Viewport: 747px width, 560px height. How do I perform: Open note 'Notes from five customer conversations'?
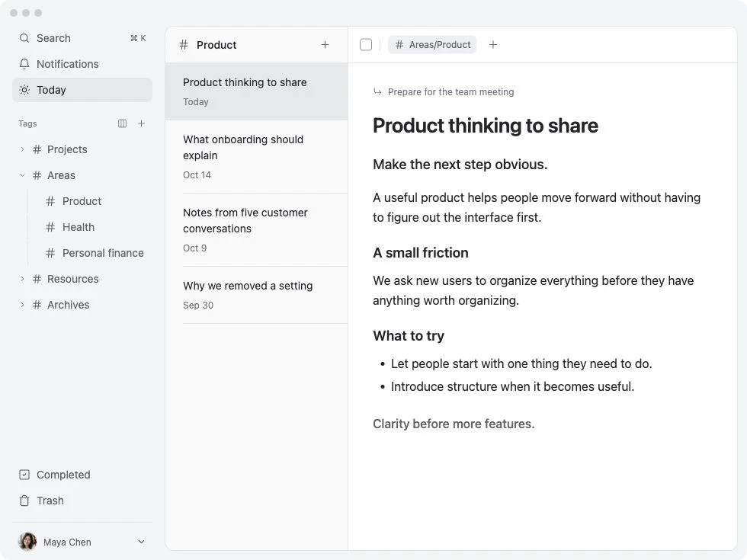pos(256,229)
